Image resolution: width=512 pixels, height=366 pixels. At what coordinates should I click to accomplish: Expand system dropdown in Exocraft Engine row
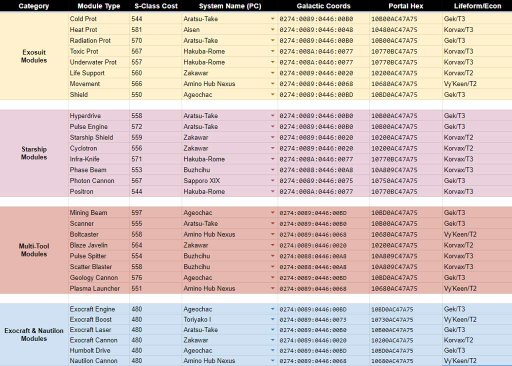273,309
